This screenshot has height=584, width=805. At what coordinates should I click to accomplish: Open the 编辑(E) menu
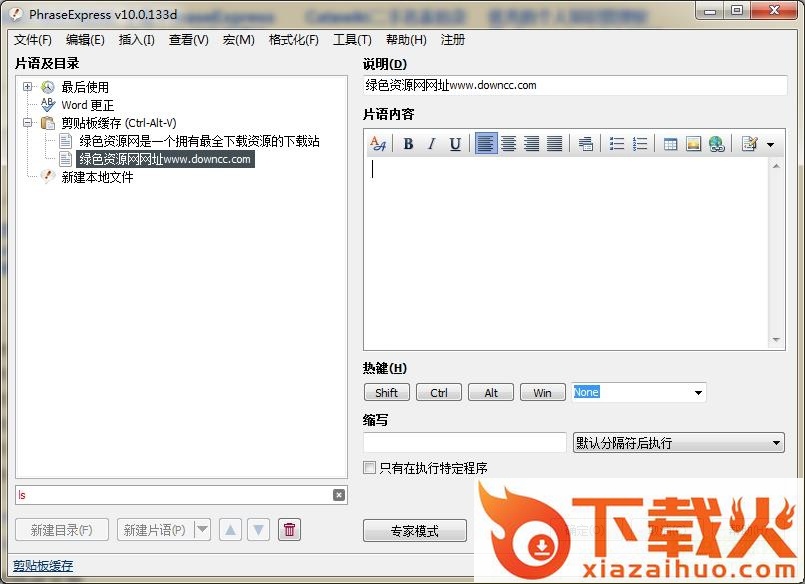[x=85, y=40]
